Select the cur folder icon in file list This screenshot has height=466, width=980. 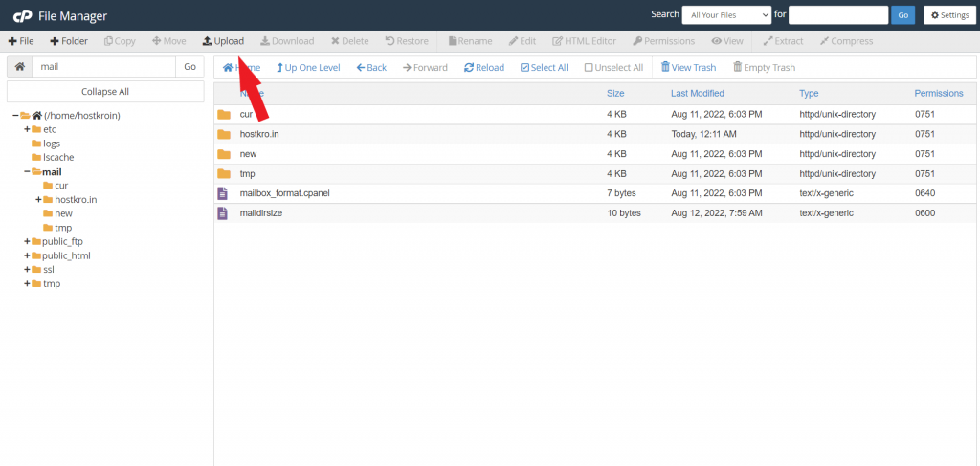(x=224, y=114)
